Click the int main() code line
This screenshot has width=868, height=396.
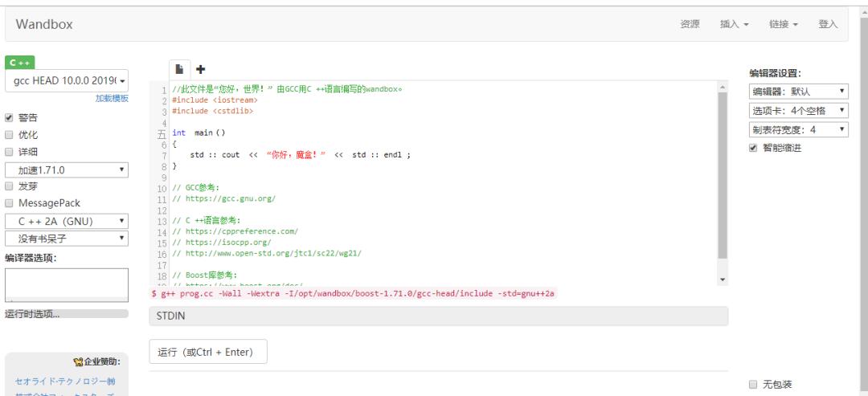click(199, 133)
